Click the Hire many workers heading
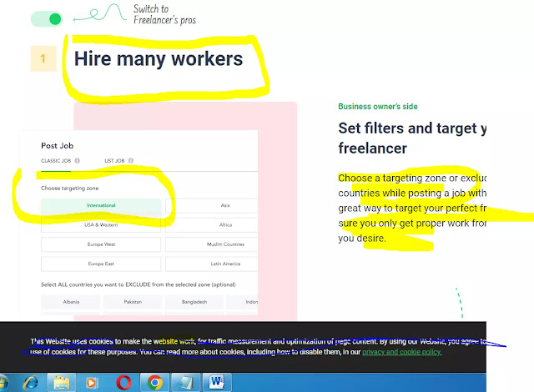 point(159,58)
